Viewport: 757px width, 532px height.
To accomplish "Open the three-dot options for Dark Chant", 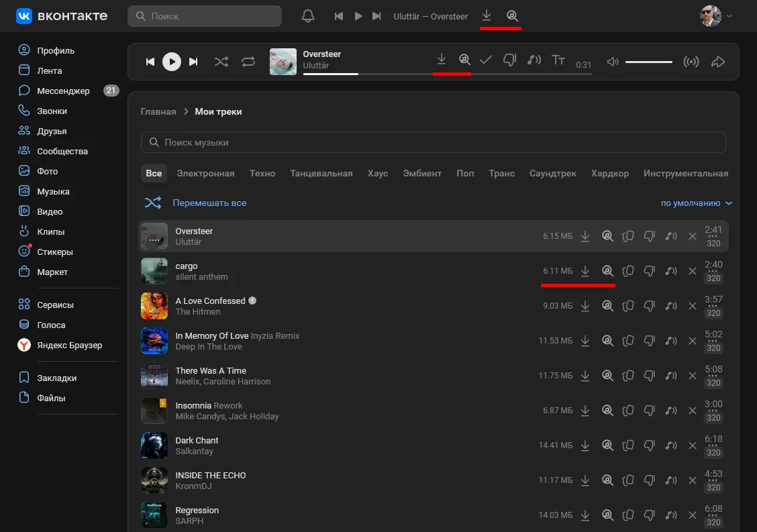I will tap(713, 446).
